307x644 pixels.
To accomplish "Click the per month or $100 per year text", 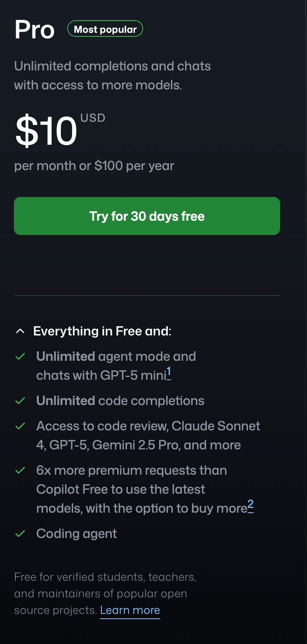I will [94, 166].
